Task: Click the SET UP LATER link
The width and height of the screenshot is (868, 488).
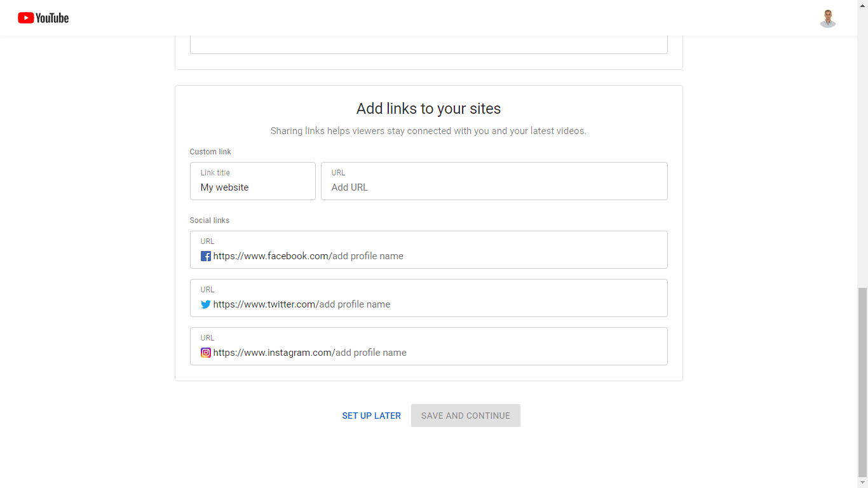Action: 371,416
